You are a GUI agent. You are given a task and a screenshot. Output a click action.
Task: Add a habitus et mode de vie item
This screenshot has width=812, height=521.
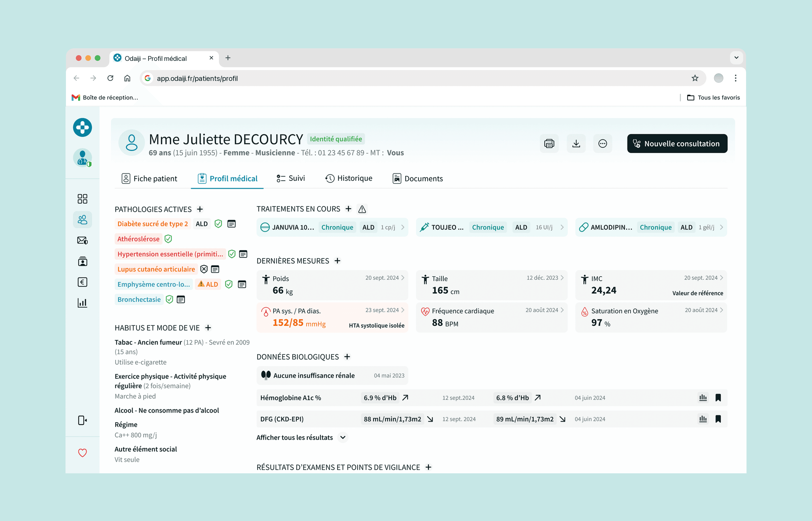pos(208,327)
